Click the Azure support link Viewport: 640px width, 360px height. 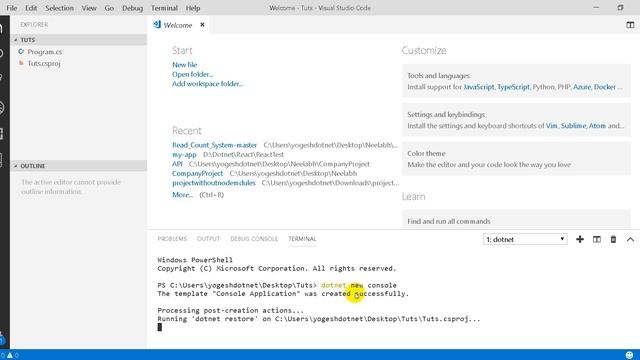pos(582,87)
